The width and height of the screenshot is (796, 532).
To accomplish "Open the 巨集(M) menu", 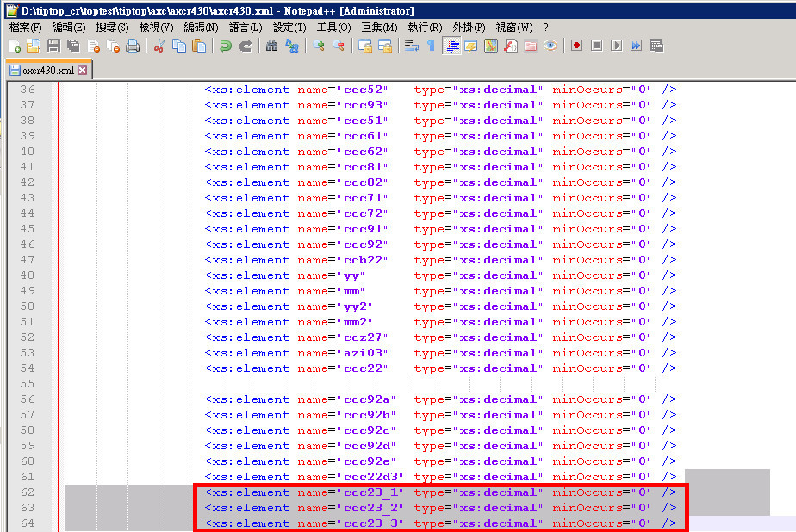I will pyautogui.click(x=379, y=28).
